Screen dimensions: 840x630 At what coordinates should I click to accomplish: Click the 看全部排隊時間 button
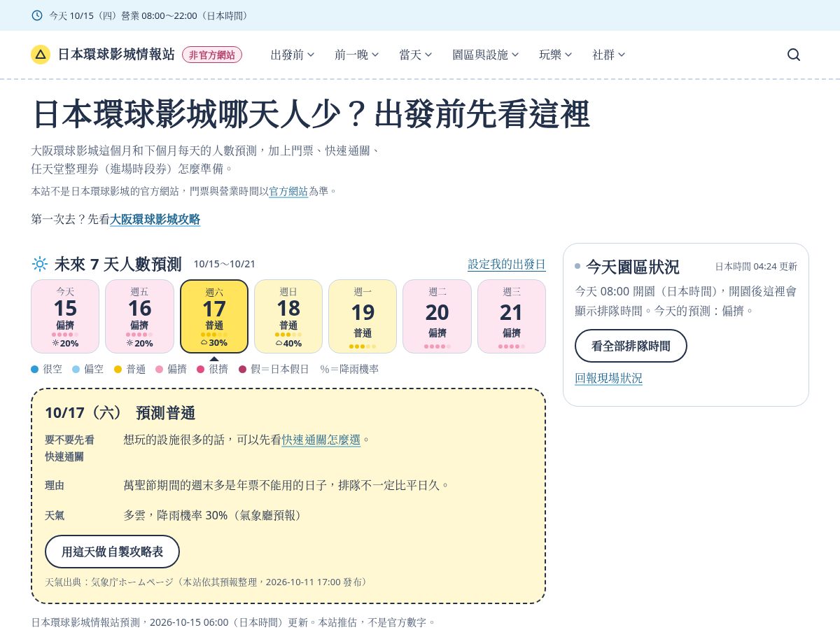pos(631,346)
